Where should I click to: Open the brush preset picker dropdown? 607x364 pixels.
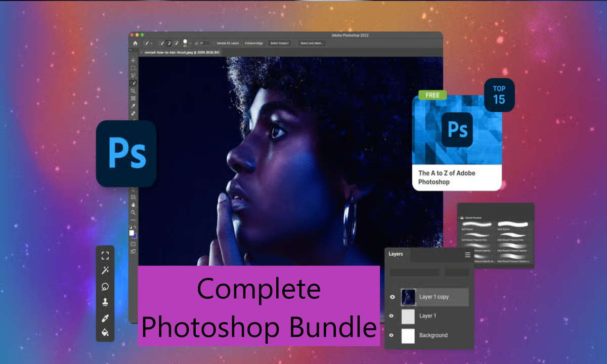pos(190,43)
